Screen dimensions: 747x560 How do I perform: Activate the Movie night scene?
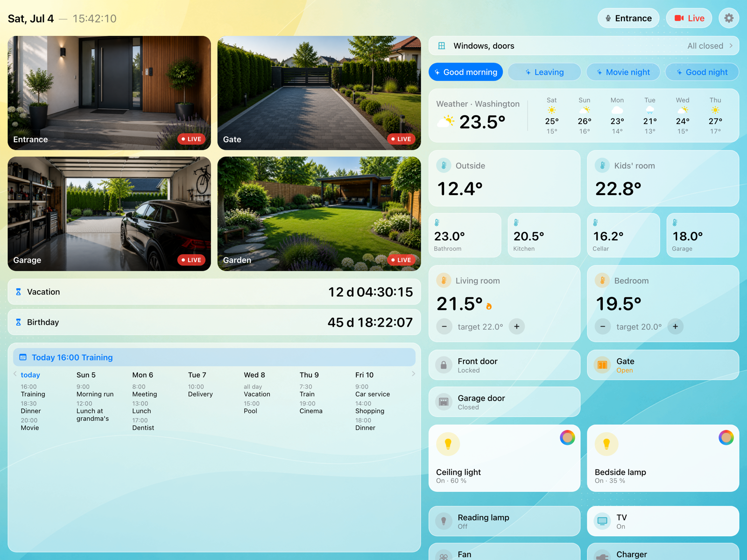tap(623, 72)
